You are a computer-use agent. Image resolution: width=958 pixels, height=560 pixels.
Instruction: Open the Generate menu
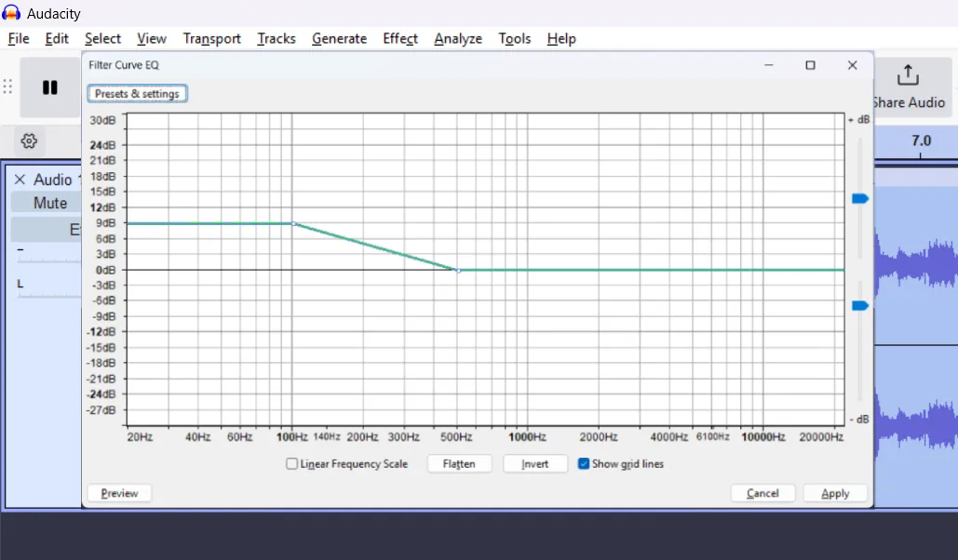339,38
